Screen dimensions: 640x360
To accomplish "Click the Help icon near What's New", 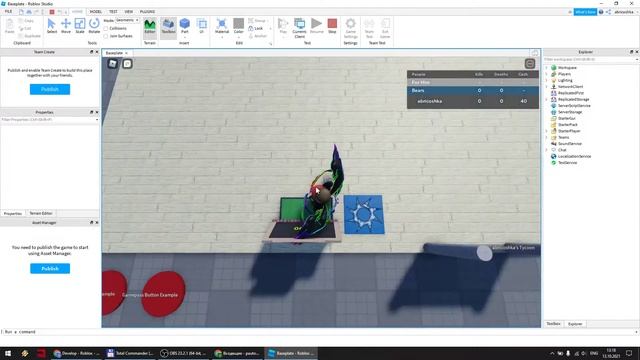I will point(601,12).
